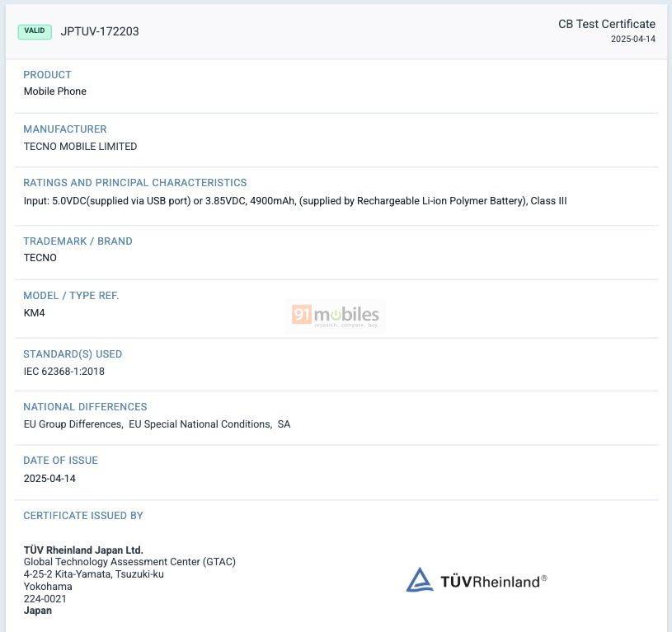Click the CERTIFICATE ISSUED BY label
This screenshot has height=632, width=672.
click(83, 516)
